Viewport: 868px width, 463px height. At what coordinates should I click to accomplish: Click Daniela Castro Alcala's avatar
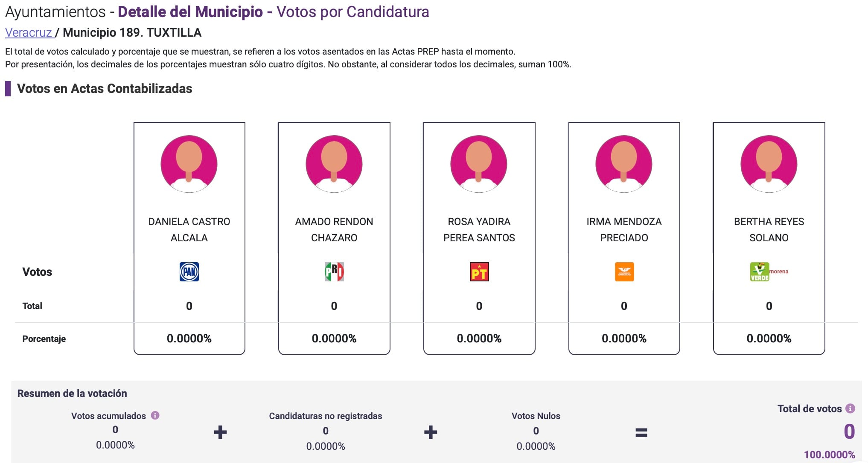click(x=189, y=164)
